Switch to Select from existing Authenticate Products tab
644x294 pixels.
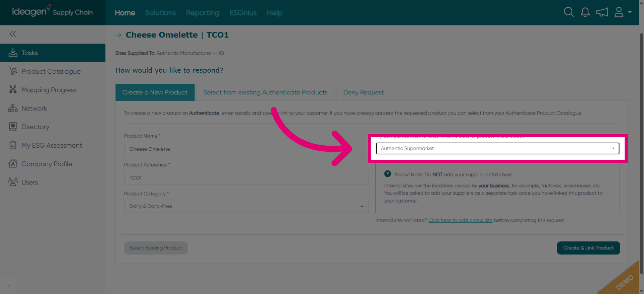click(265, 92)
